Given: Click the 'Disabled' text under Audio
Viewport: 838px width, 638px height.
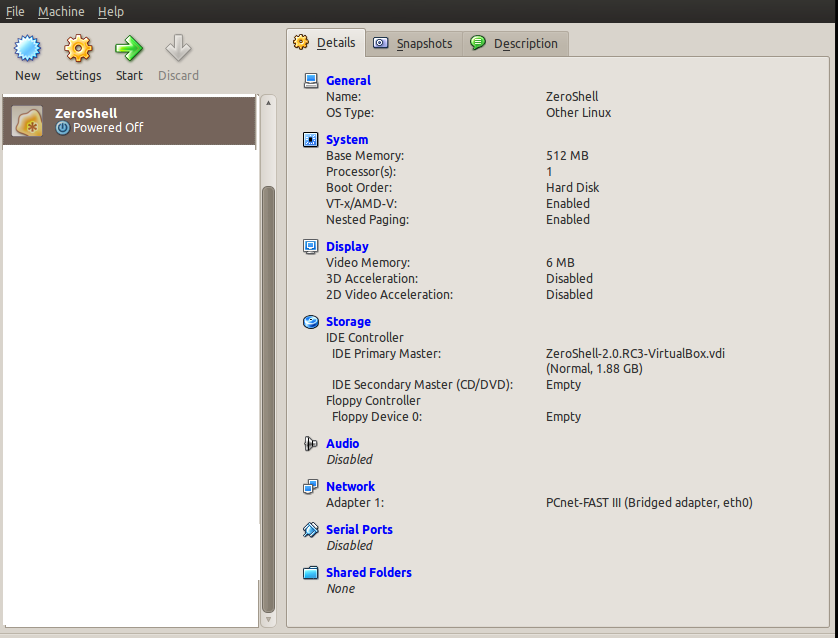Looking at the screenshot, I should (350, 460).
